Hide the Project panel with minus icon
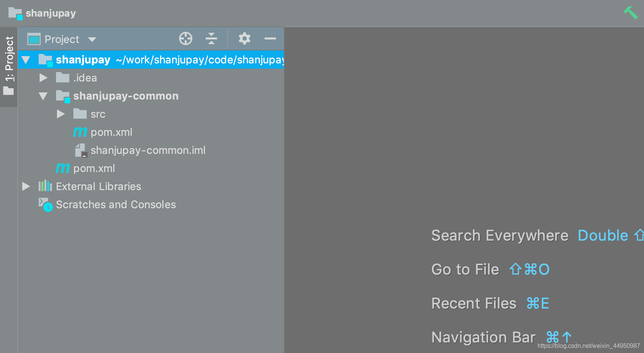 coord(270,38)
